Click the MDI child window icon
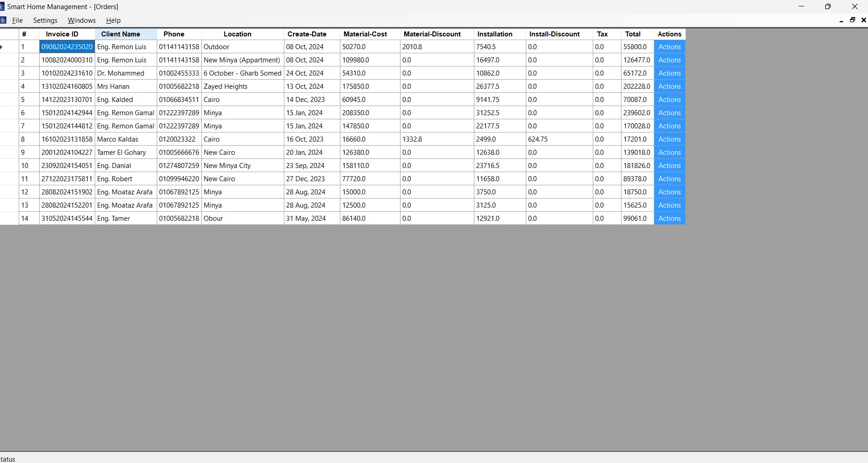 [3, 20]
